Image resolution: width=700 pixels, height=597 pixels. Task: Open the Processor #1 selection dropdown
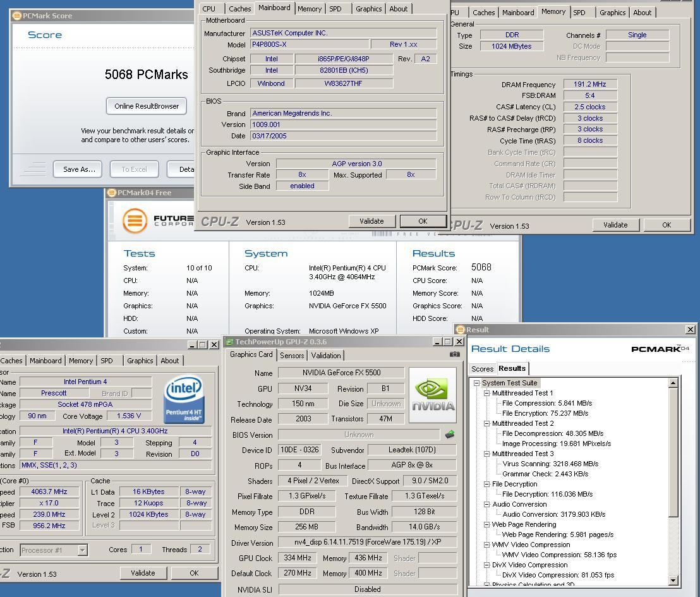[x=82, y=550]
